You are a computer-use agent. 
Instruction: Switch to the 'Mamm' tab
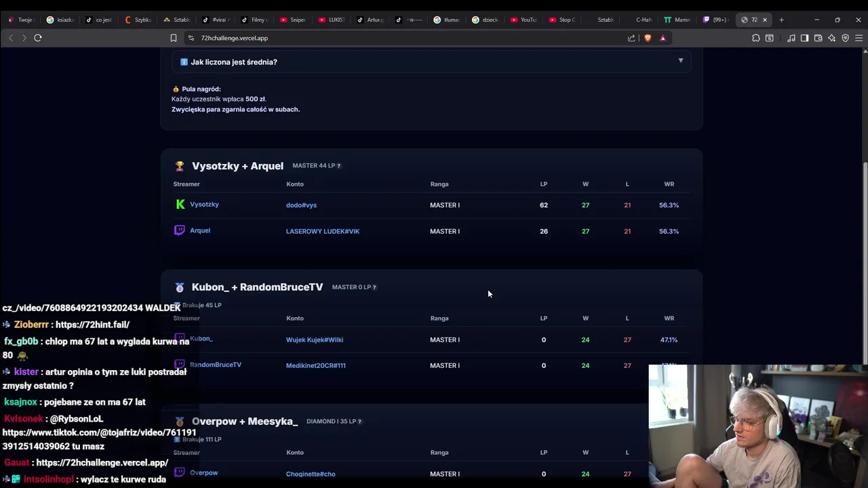pos(677,20)
